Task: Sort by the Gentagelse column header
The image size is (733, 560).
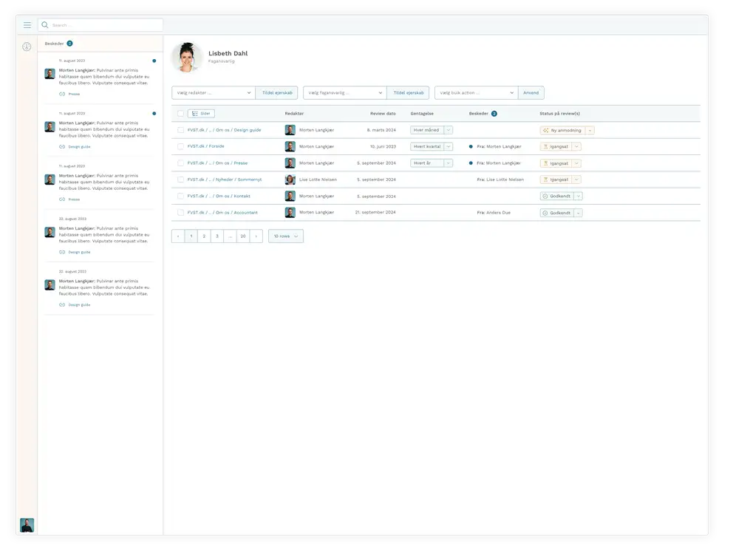Action: pyautogui.click(x=422, y=114)
